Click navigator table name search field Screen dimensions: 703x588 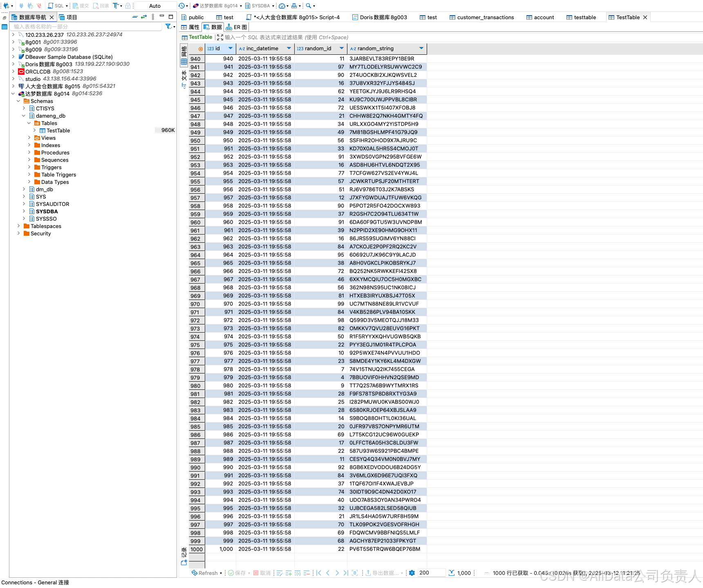(87, 27)
